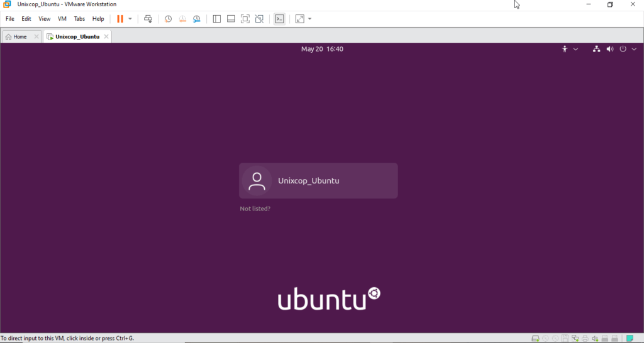
Task: Click the 'To direct input' status bar text
Action: click(67, 339)
